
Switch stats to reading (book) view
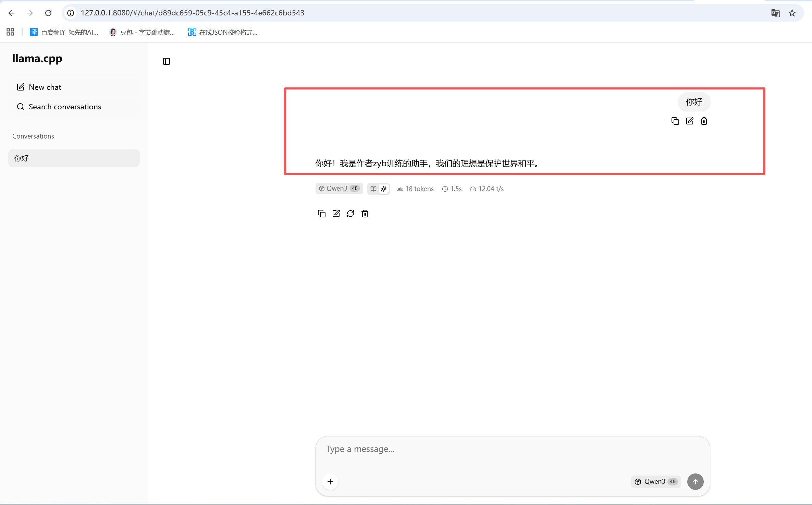tap(373, 189)
